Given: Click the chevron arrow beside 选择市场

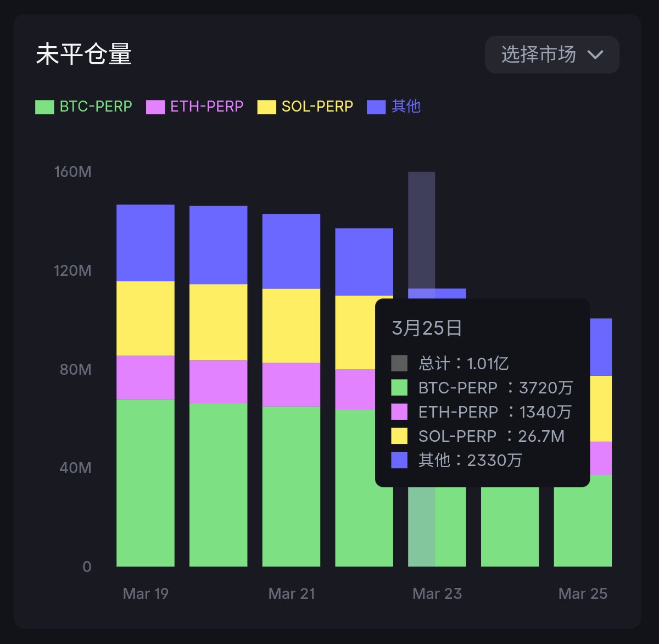Looking at the screenshot, I should pos(595,54).
